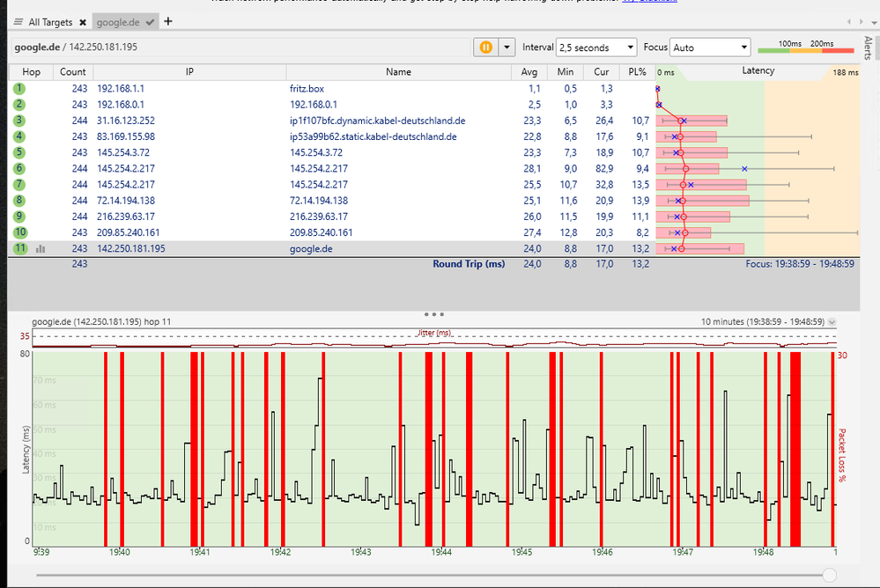Click hop 6 latency bar in graph

687,169
